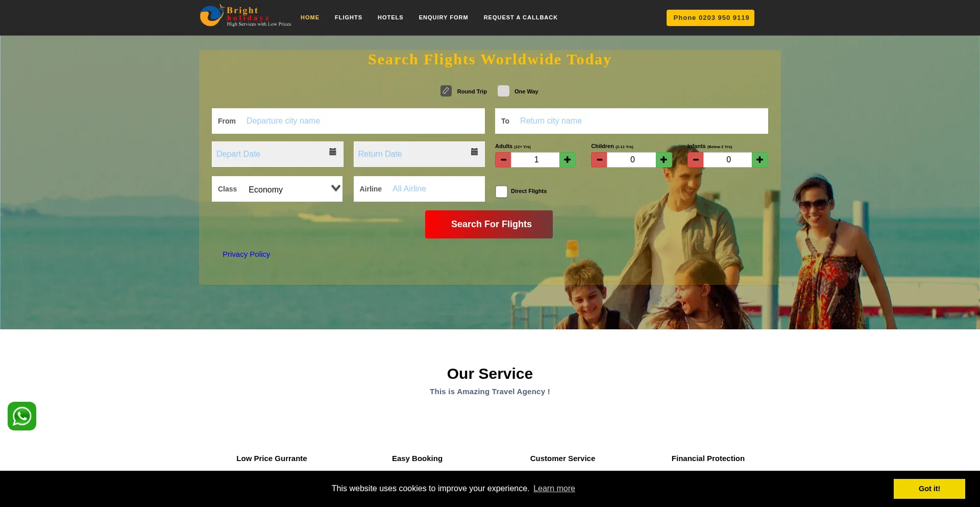Viewport: 980px width, 507px height.
Task: Increase Infants count with plus button
Action: (759, 160)
